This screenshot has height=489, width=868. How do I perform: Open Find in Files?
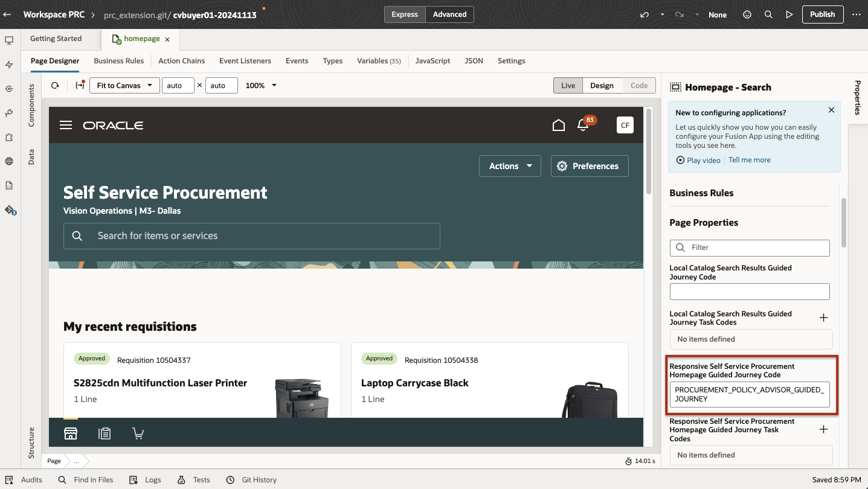(x=86, y=480)
